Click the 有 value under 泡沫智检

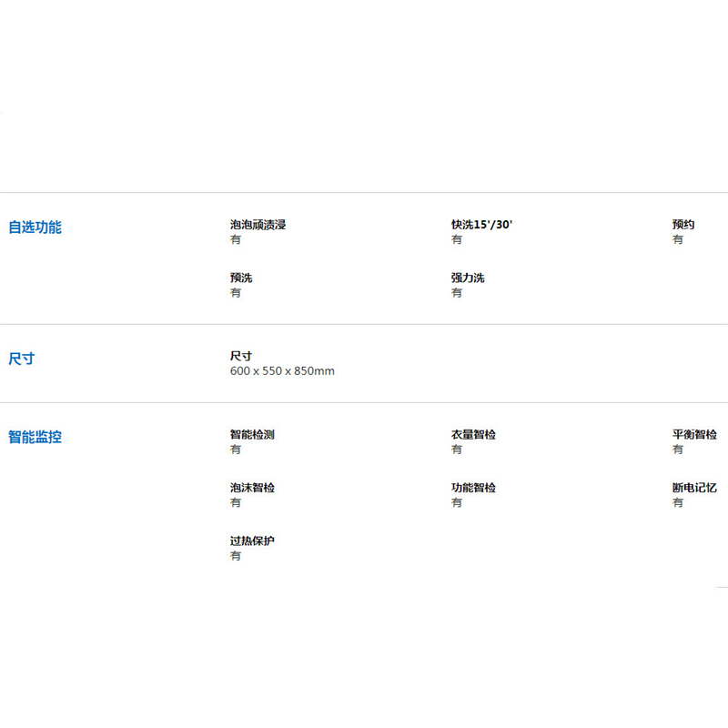[x=236, y=503]
